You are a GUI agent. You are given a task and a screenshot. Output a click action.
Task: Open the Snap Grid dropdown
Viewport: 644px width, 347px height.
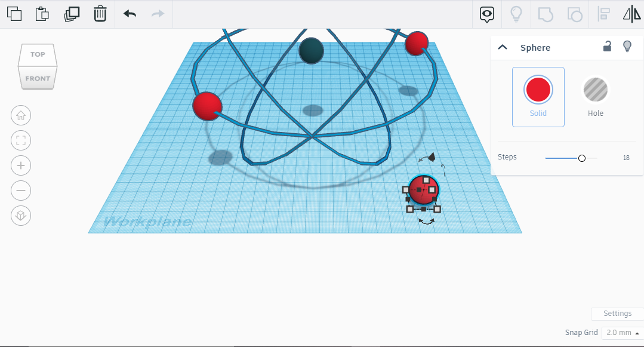tap(621, 333)
